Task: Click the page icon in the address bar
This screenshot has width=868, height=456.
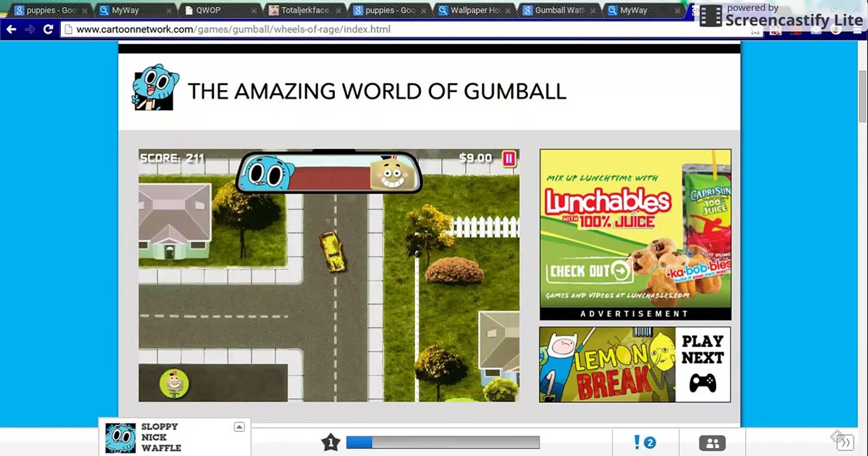Action: pos(68,29)
